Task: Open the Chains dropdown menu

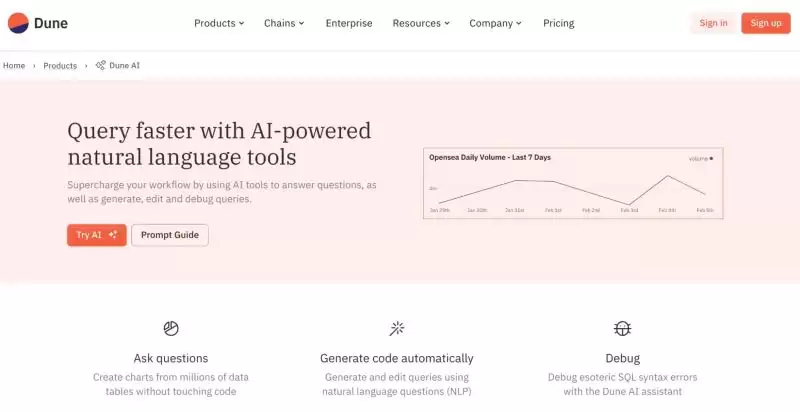Action: [x=284, y=23]
